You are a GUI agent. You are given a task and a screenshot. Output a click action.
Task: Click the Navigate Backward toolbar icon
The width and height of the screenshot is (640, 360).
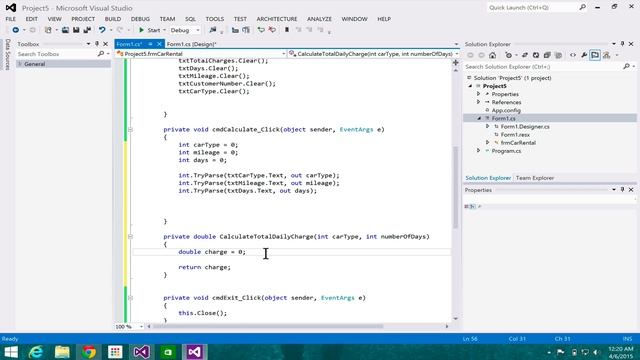point(16,30)
